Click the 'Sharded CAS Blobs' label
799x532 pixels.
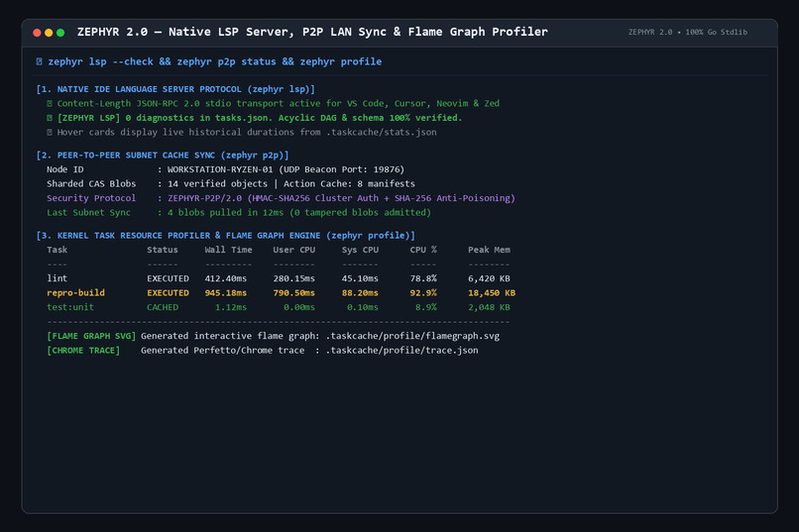[x=91, y=184]
